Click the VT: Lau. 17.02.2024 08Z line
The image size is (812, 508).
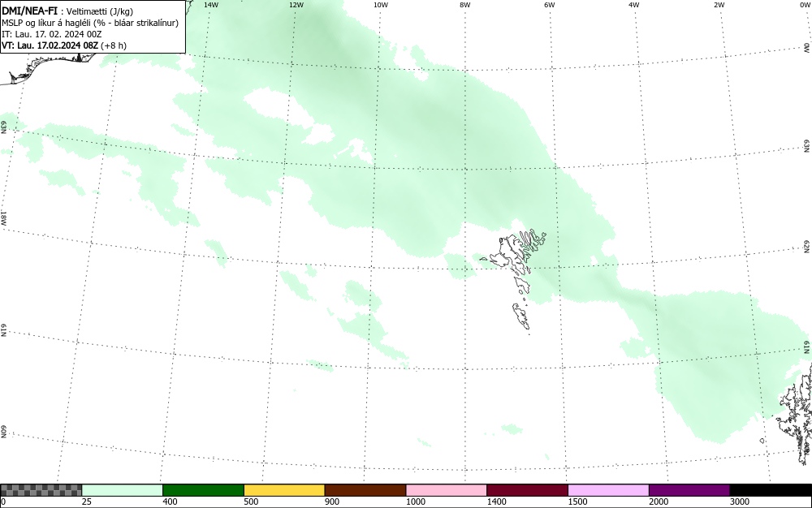(x=63, y=45)
